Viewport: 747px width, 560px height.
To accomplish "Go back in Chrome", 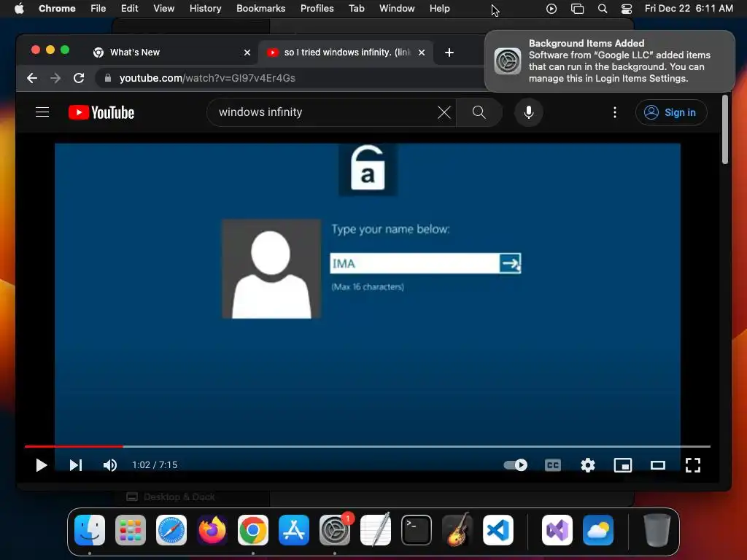I will coord(32,78).
